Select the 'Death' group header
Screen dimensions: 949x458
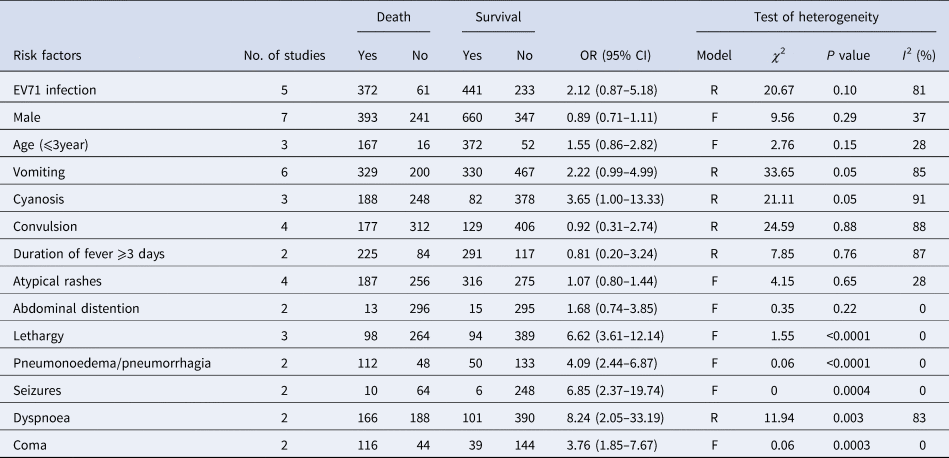[x=394, y=17]
